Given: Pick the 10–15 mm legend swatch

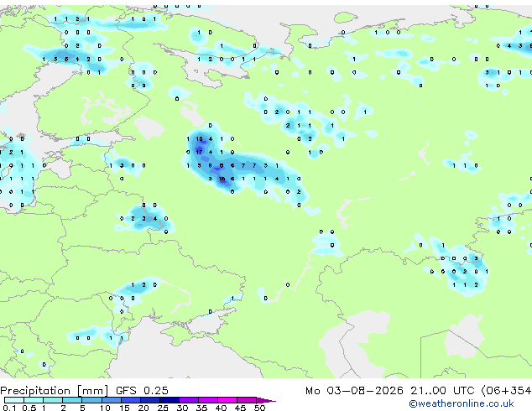Looking at the screenshot, I should click(x=111, y=400).
